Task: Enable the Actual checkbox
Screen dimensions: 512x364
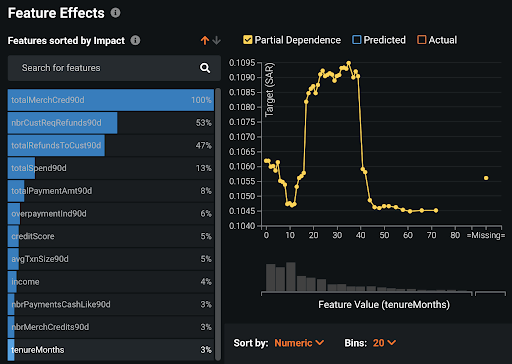Action: click(x=421, y=40)
